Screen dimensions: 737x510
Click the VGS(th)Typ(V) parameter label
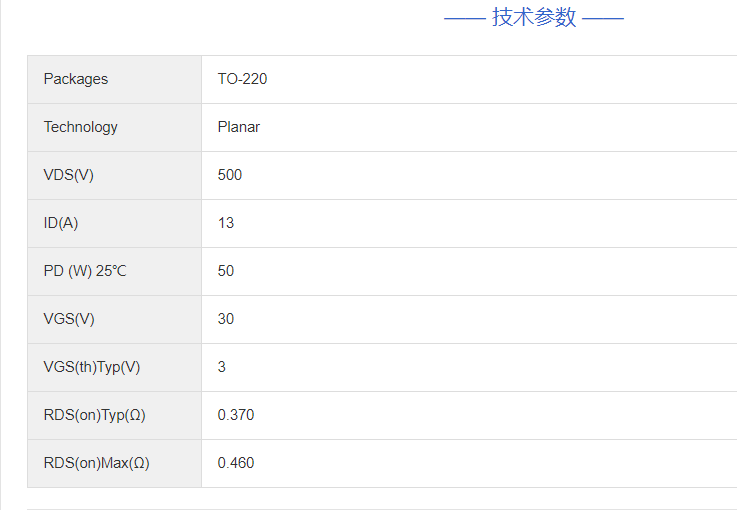point(92,367)
